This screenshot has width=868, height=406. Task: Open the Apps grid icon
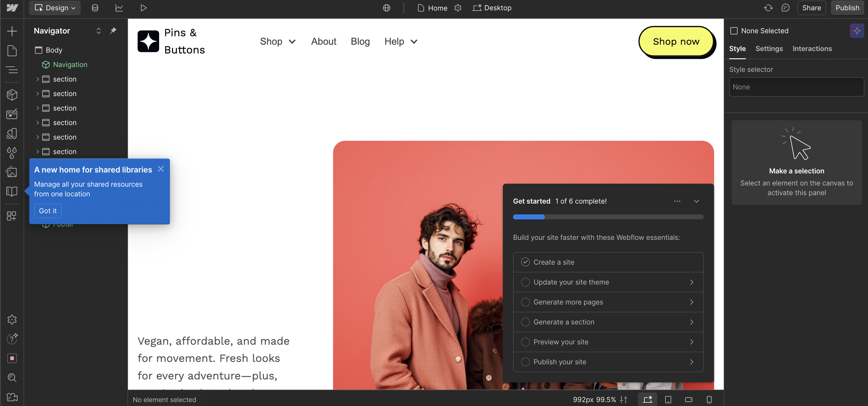click(x=12, y=216)
